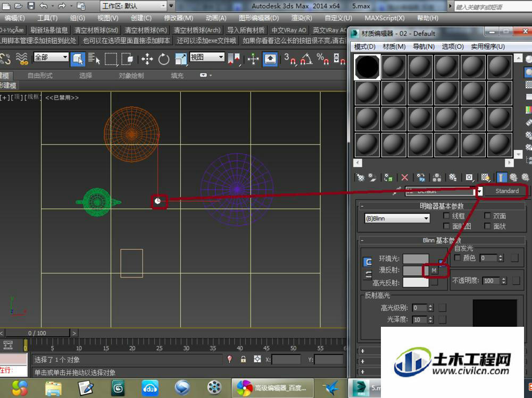532x398 pixels.
Task: Toggle the percent snap tool
Action: (322, 59)
